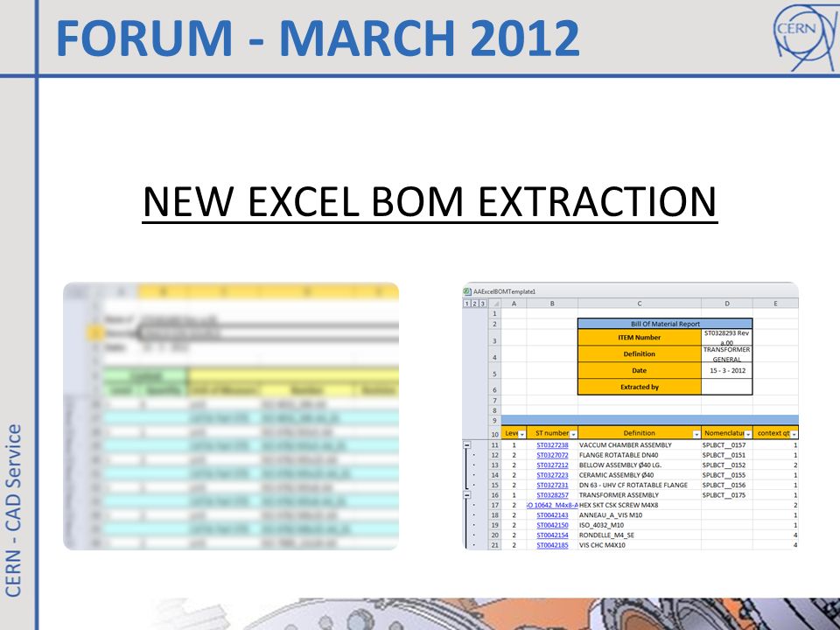This screenshot has height=630, width=840.
Task: Select row 10 header
Action: (x=495, y=433)
